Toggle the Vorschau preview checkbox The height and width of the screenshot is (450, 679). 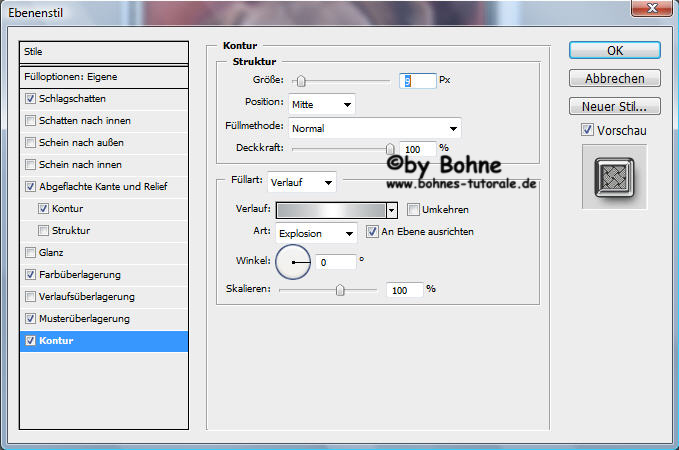(587, 130)
